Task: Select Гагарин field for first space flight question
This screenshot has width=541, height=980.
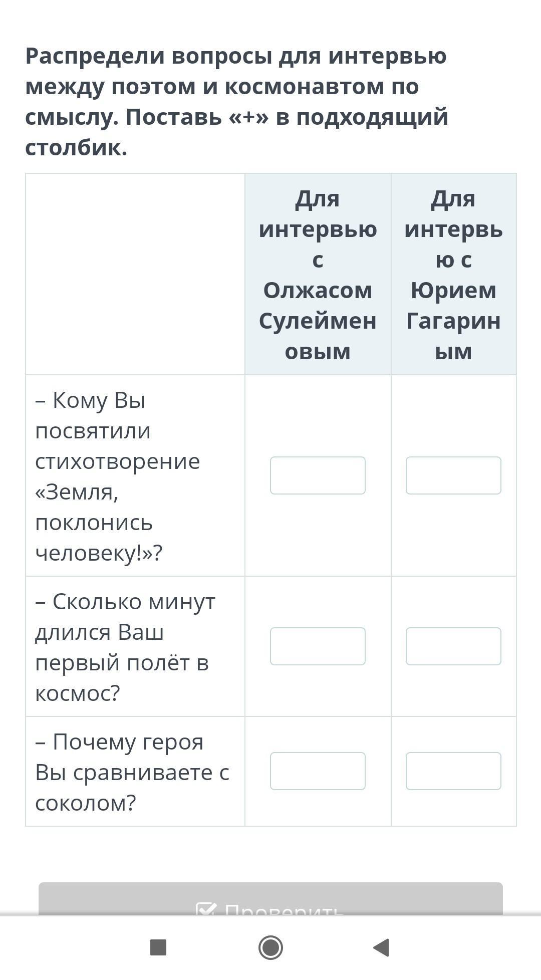Action: 453,646
